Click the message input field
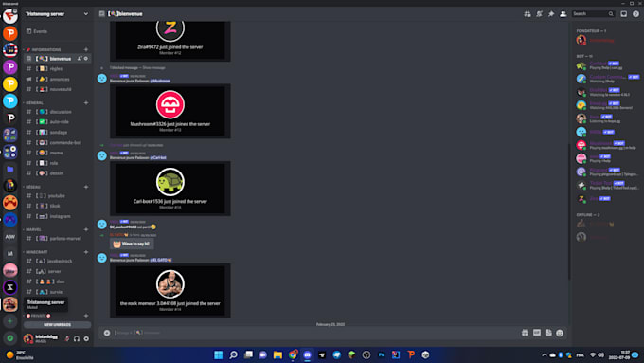The height and width of the screenshot is (363, 644). (x=314, y=333)
